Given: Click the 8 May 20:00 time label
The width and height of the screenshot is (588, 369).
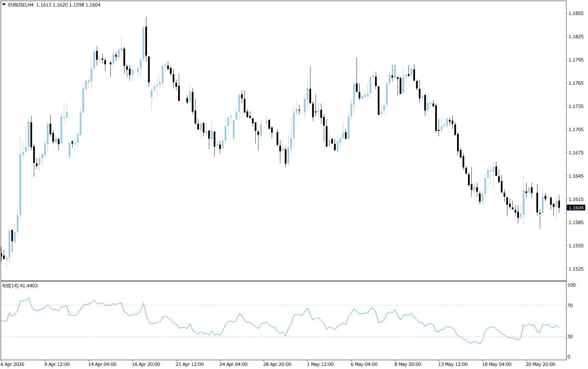Looking at the screenshot, I should pyautogui.click(x=408, y=364).
